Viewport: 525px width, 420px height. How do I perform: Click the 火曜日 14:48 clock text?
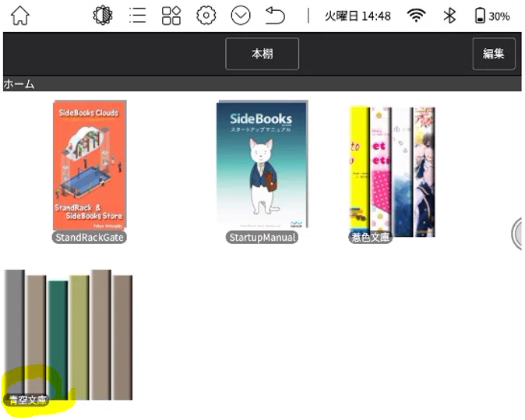click(358, 16)
